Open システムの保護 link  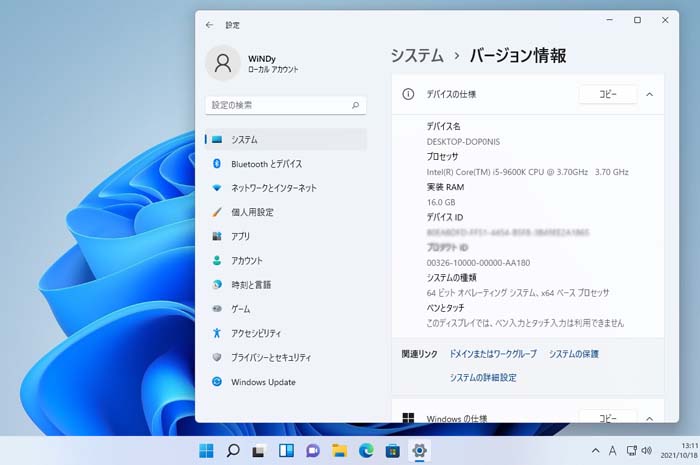point(574,354)
